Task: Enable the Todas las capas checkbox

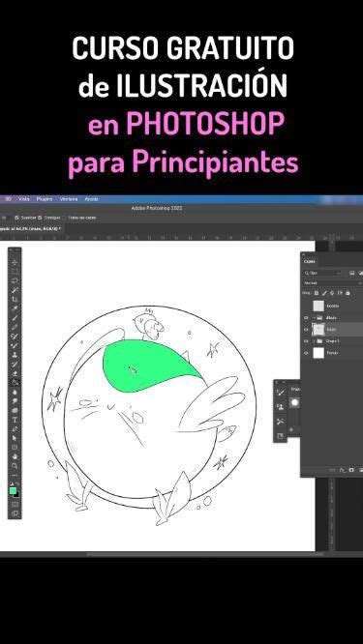Action: (65, 218)
